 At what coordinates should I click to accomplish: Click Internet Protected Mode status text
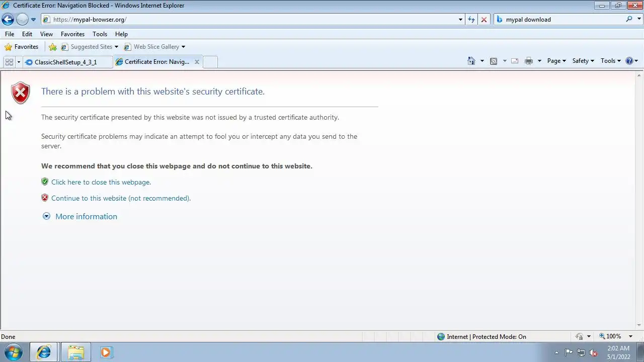487,337
